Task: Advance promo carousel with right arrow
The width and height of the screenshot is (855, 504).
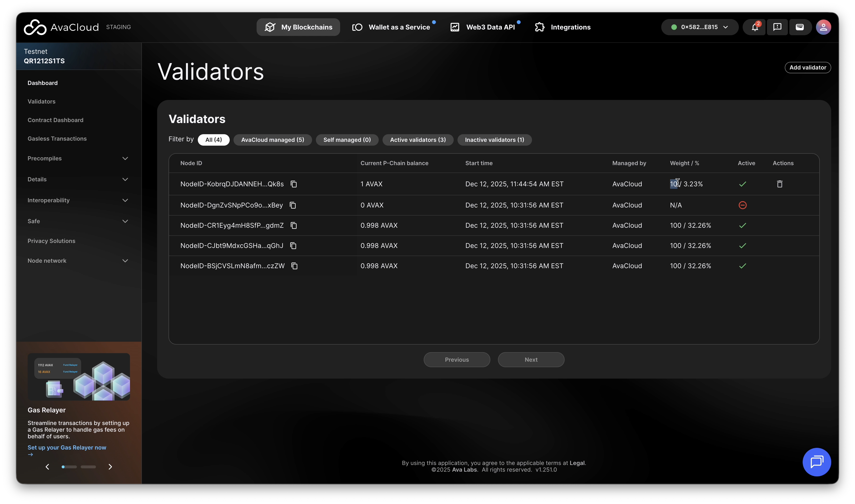Action: [x=110, y=467]
